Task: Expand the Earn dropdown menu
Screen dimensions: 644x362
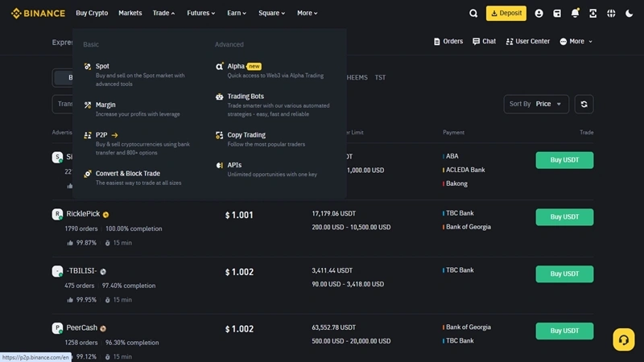Action: [237, 13]
